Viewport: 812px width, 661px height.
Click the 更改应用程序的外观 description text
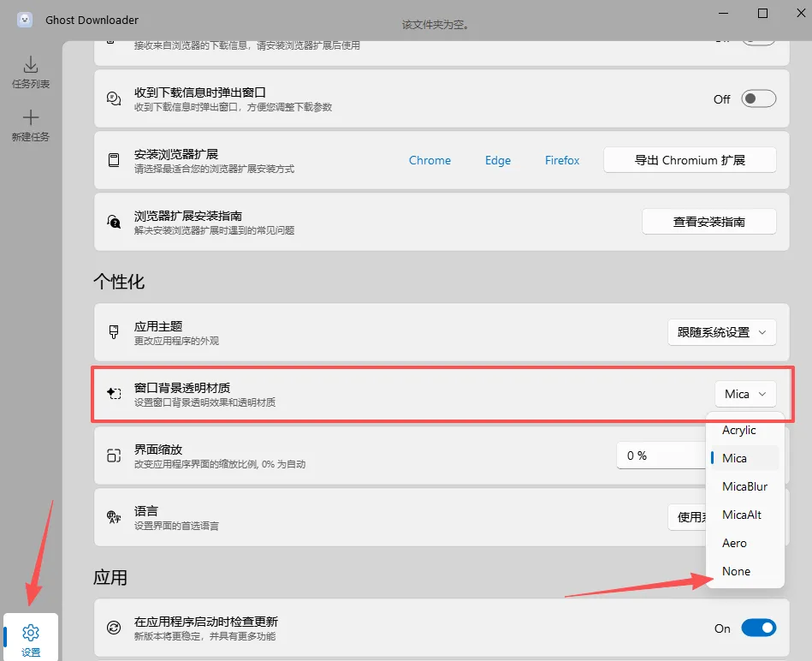(x=176, y=341)
